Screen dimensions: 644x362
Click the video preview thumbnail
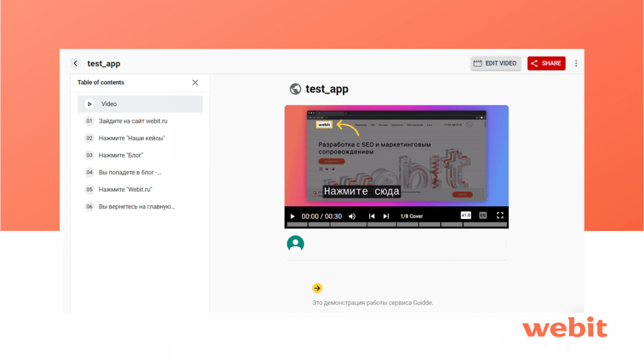(396, 156)
